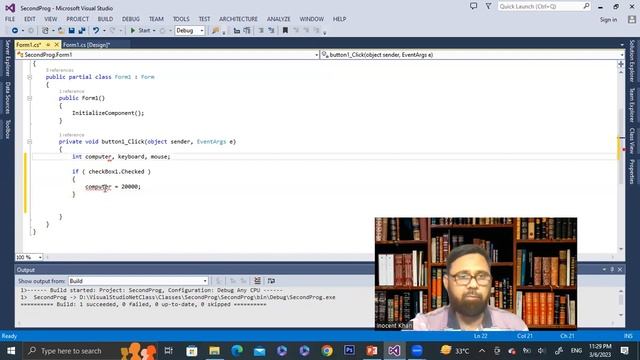Open the TEST menu
Image resolution: width=640 pixels, height=360 pixels.
pos(204,19)
